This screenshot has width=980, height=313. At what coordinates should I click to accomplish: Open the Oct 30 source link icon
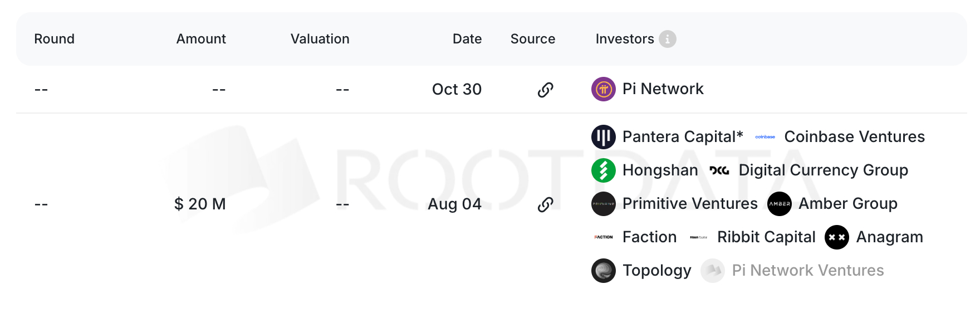pyautogui.click(x=545, y=90)
